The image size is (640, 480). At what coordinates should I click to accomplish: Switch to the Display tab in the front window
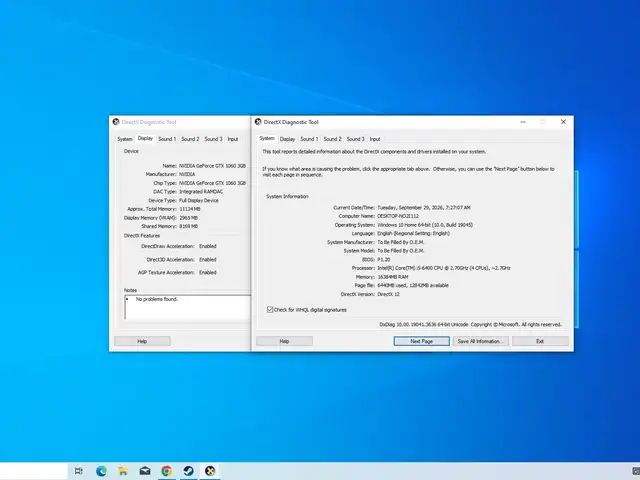(287, 139)
